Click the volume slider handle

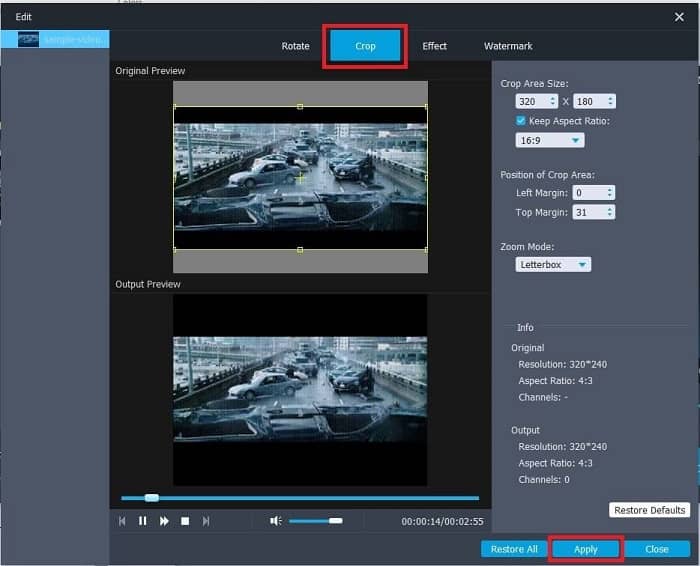336,520
